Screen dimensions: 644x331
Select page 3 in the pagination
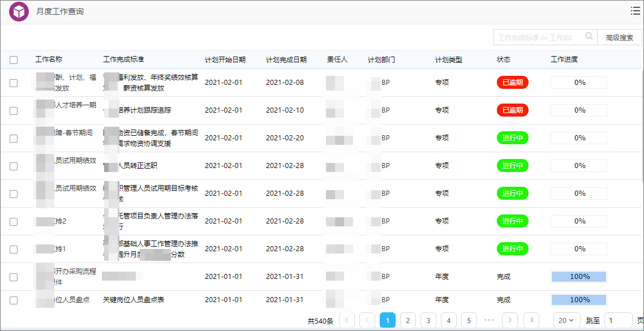pyautogui.click(x=428, y=320)
